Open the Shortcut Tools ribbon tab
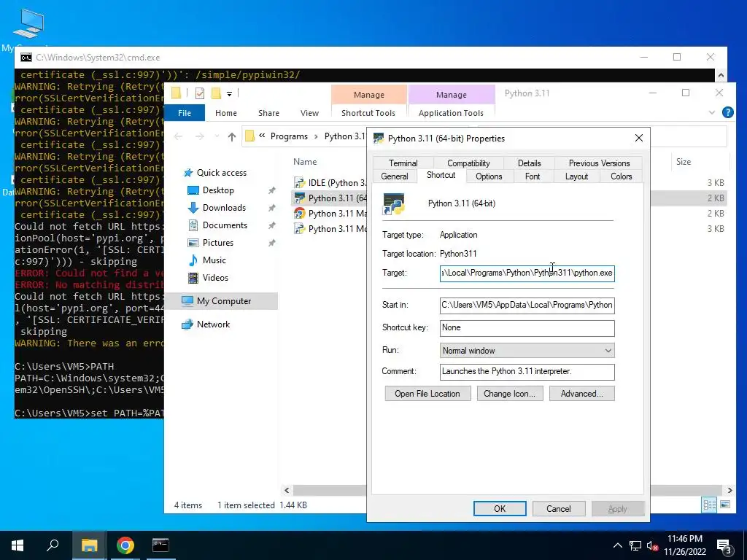The width and height of the screenshot is (747, 560). (x=368, y=113)
